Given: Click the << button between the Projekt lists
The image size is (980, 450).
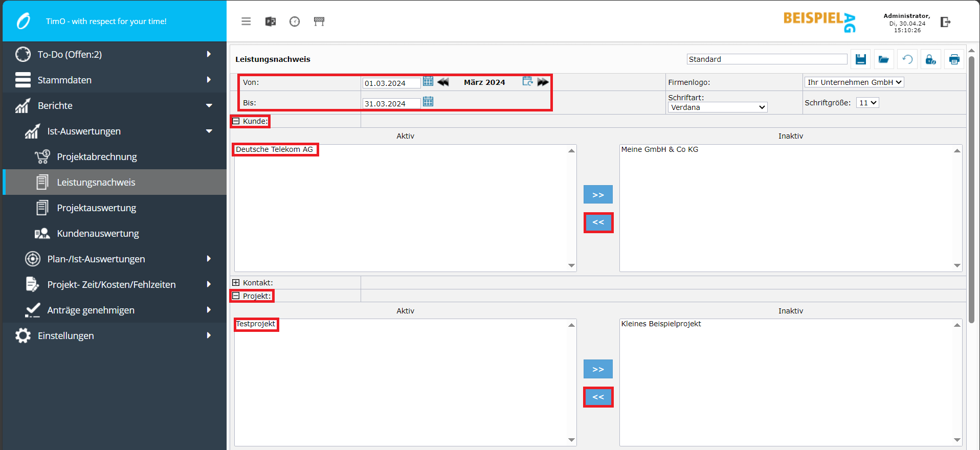Looking at the screenshot, I should pos(598,397).
